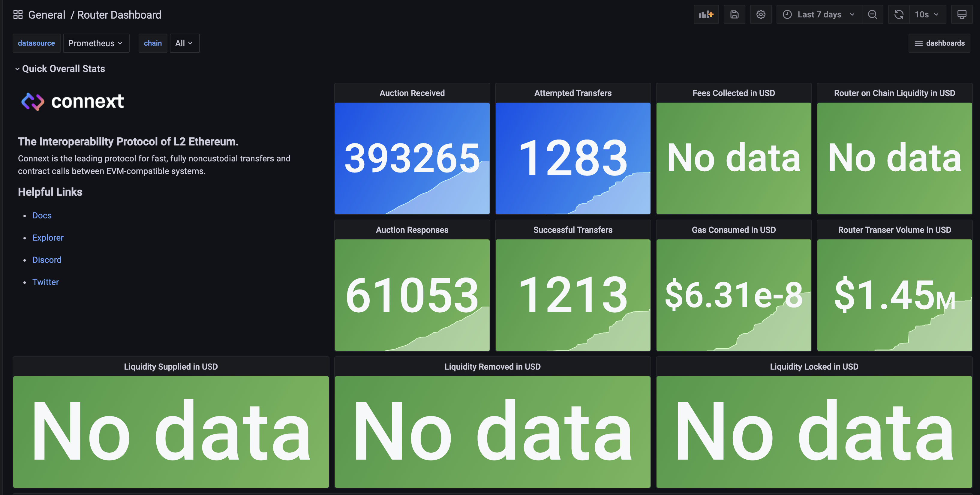The width and height of the screenshot is (980, 495).
Task: Open dashboard settings with the gear icon
Action: pyautogui.click(x=761, y=14)
